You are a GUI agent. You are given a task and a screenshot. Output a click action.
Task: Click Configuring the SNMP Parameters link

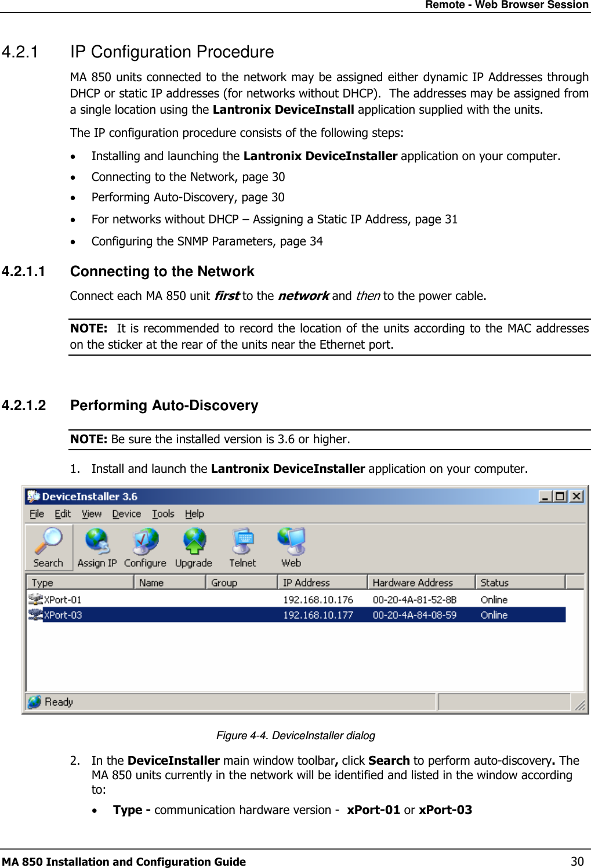pyautogui.click(x=207, y=241)
